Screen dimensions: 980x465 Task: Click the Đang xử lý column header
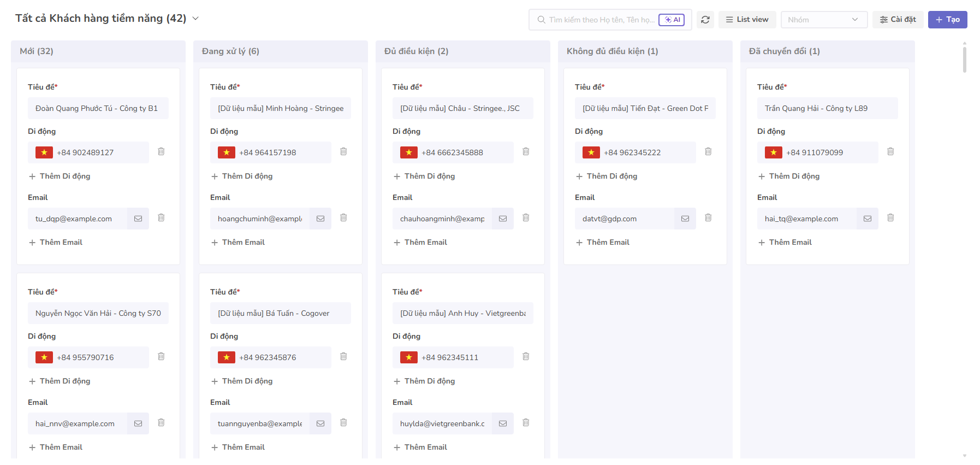coord(230,51)
